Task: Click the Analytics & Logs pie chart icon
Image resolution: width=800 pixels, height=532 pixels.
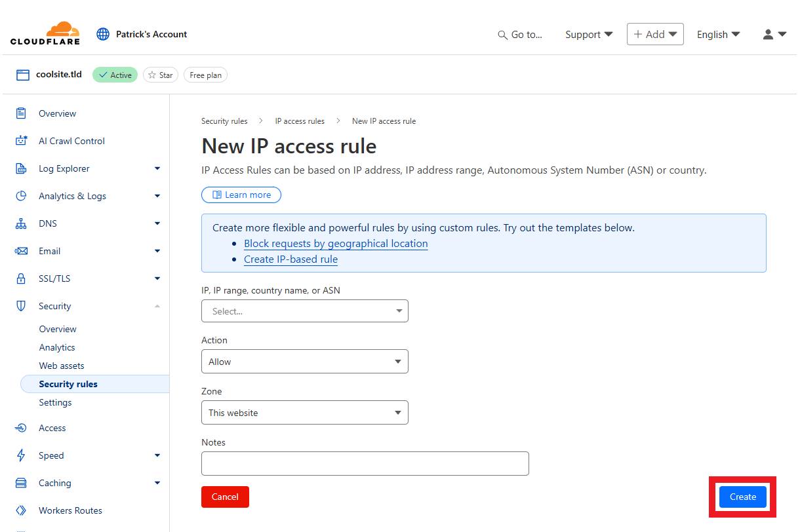Action: tap(21, 196)
